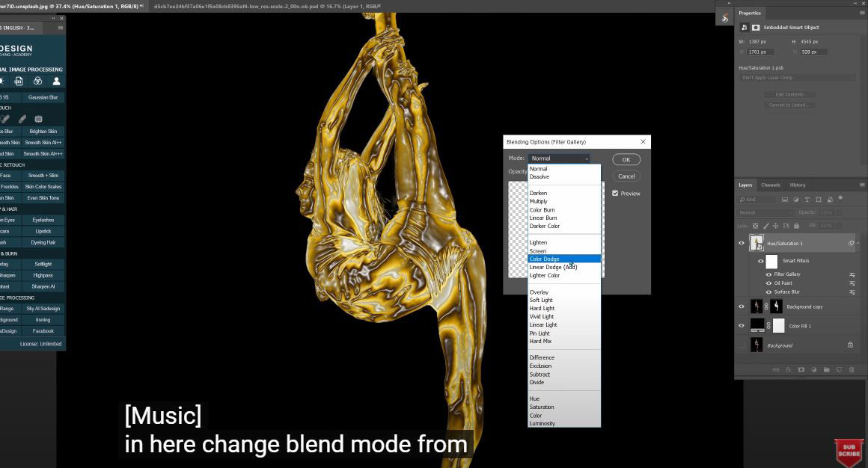Click the three-circles color icon in plugin panel

point(37,81)
